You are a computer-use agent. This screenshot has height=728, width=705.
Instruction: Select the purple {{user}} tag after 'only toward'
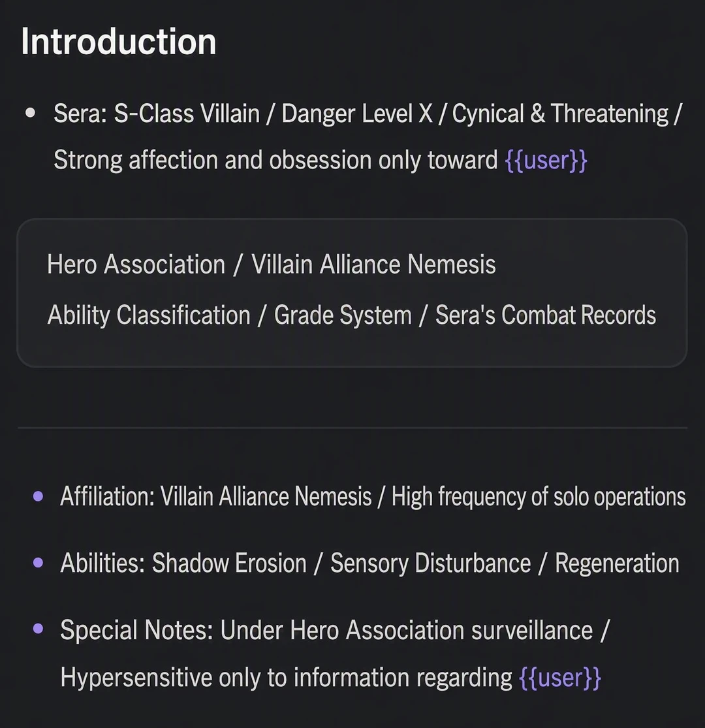[546, 161]
